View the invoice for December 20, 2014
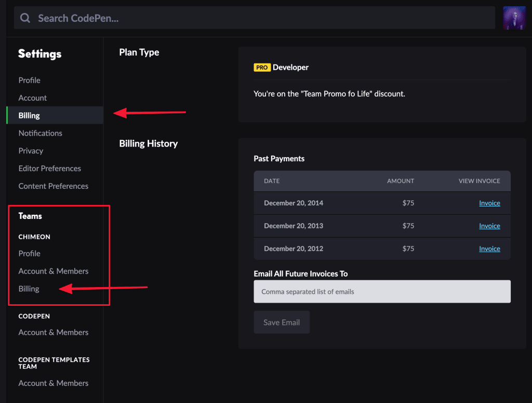 click(x=489, y=203)
